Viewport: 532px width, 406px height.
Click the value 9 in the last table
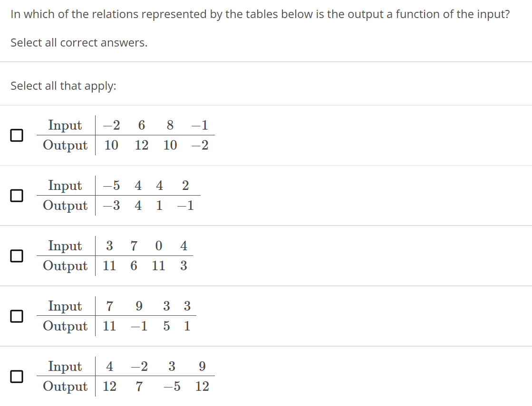(202, 367)
